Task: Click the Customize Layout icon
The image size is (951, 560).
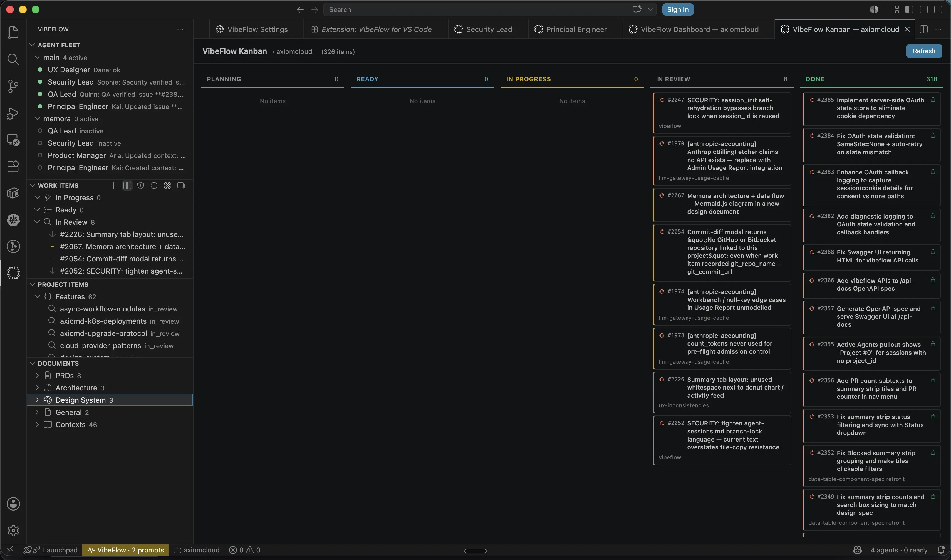Action: coord(895,9)
